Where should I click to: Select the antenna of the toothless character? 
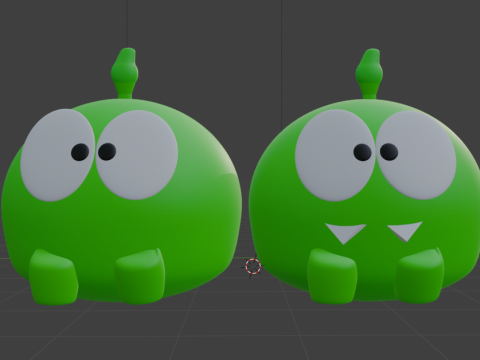tap(125, 73)
